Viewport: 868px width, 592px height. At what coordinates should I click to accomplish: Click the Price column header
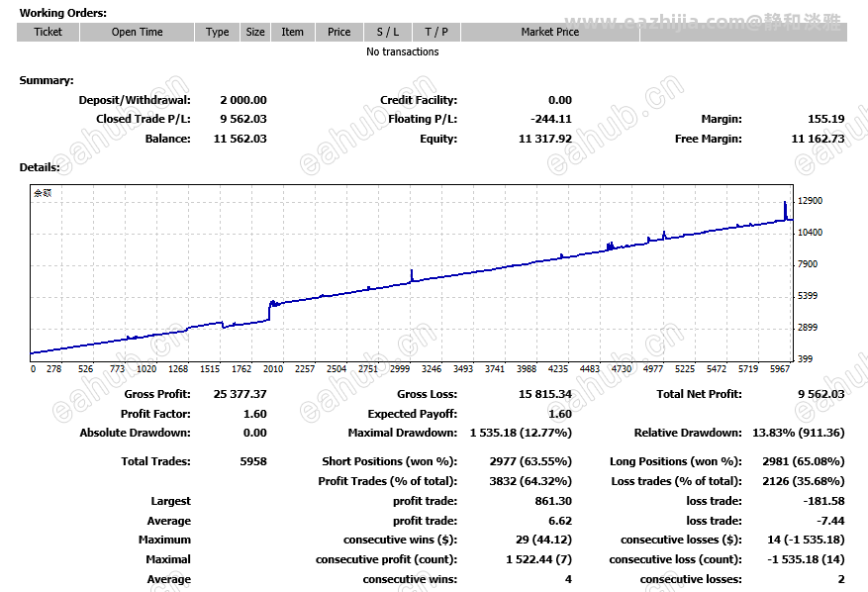338,32
